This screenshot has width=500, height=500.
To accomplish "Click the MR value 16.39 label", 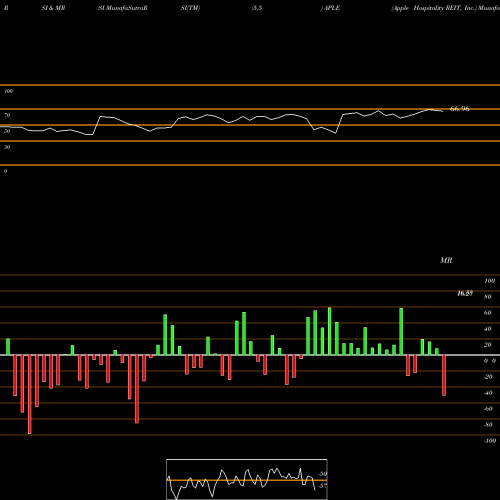I will point(465,293).
